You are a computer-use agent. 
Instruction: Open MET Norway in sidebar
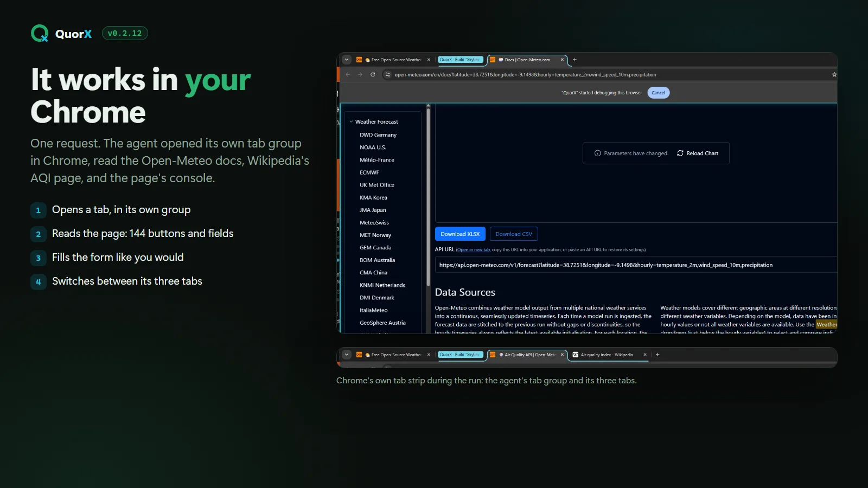coord(375,235)
